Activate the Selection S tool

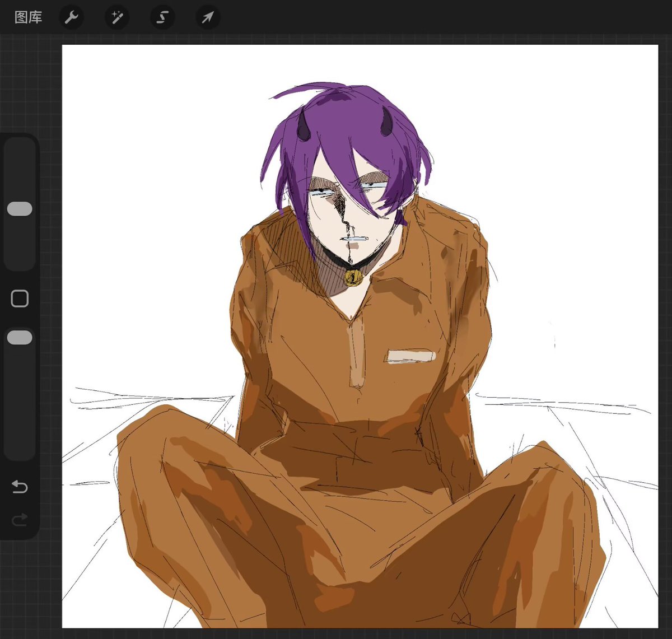162,18
